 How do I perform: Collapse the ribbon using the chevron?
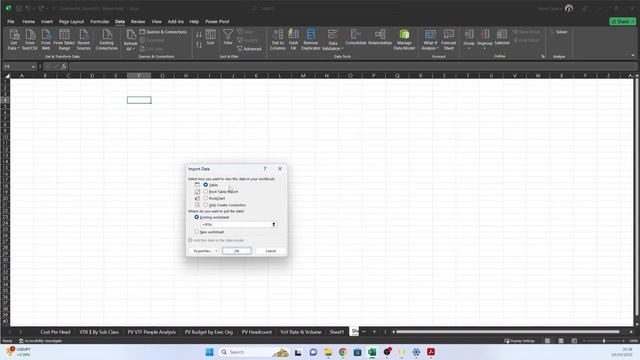(633, 56)
